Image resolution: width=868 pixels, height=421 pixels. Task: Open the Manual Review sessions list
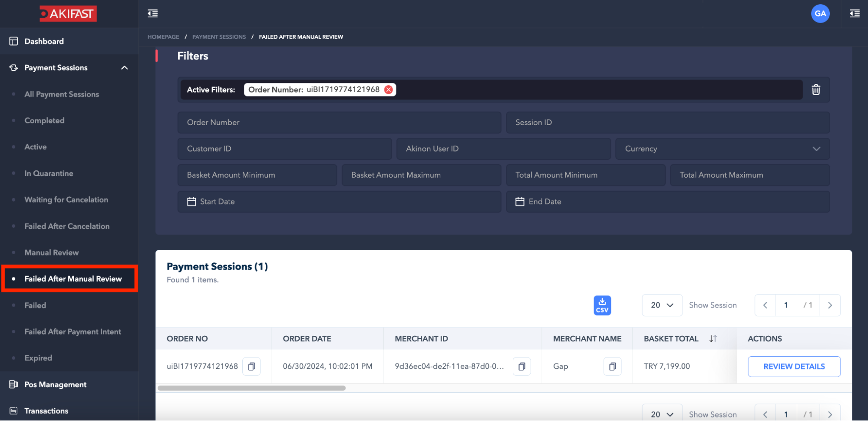[52, 252]
